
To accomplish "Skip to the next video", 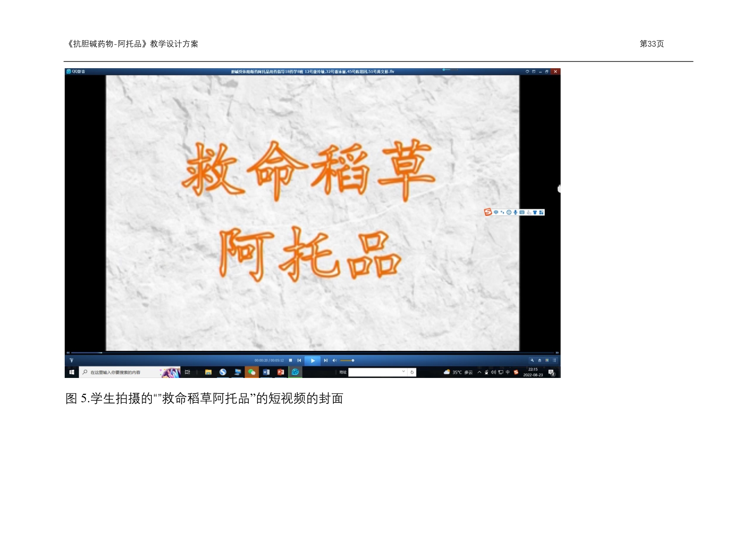I will [326, 360].
